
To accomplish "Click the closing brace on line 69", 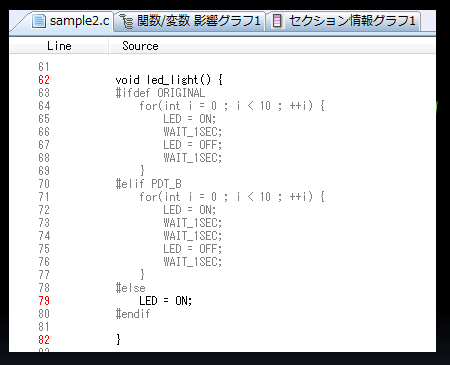I will click(142, 171).
